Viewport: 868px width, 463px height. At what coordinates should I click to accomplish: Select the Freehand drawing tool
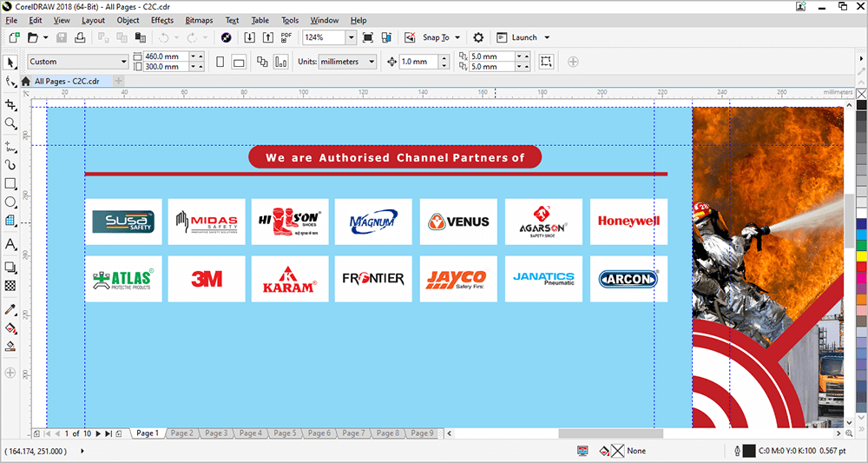click(x=10, y=147)
